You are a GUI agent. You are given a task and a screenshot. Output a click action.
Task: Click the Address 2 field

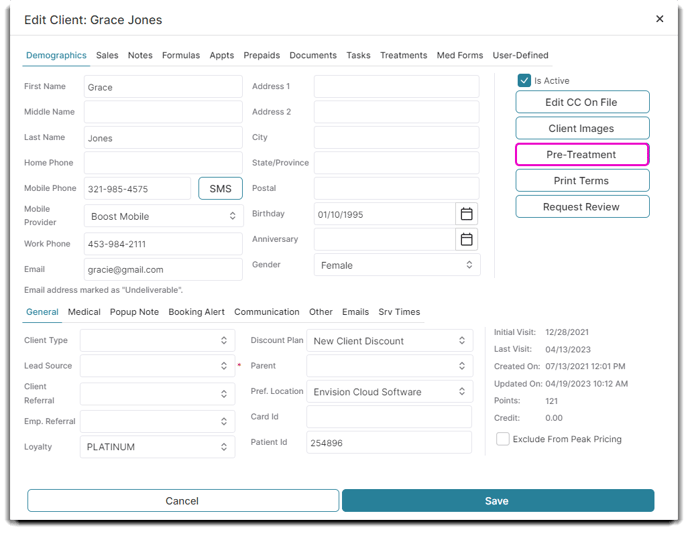[397, 112]
